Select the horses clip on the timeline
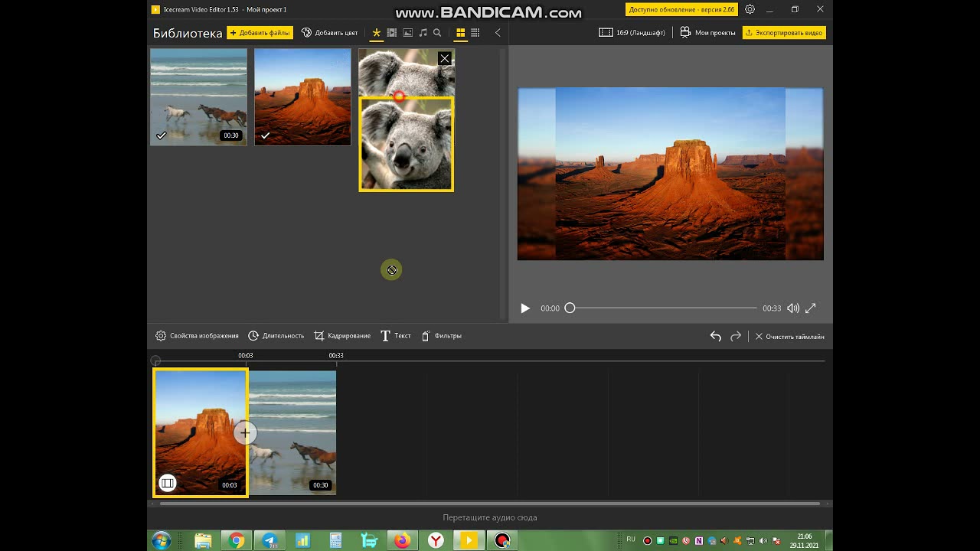 click(292, 432)
